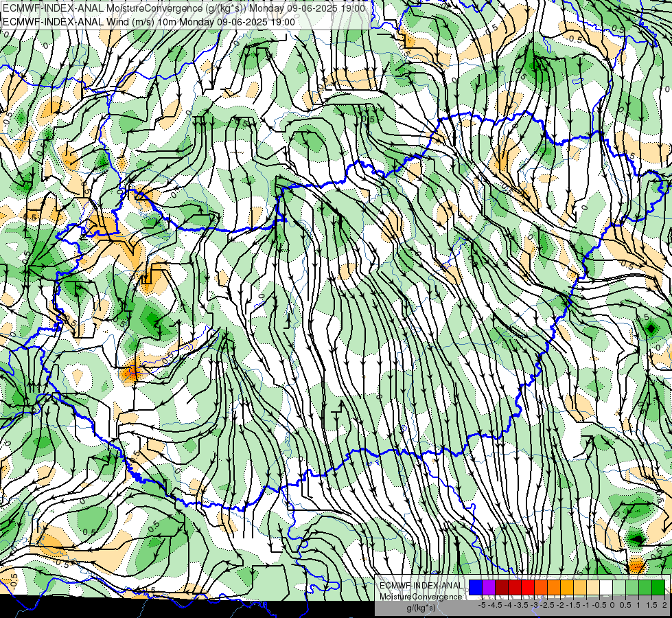Click the legend swatch between -3 and -2.5

pos(541,587)
